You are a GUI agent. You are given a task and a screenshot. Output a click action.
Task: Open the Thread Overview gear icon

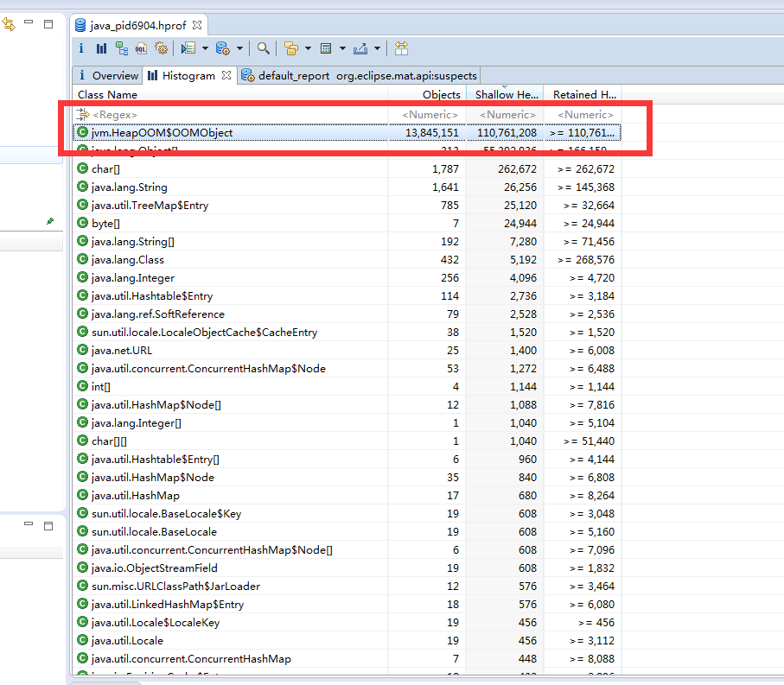161,48
